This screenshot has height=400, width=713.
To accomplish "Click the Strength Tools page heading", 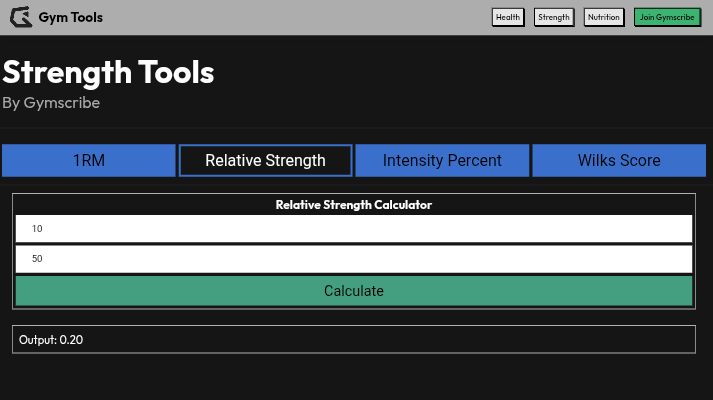I will click(108, 72).
